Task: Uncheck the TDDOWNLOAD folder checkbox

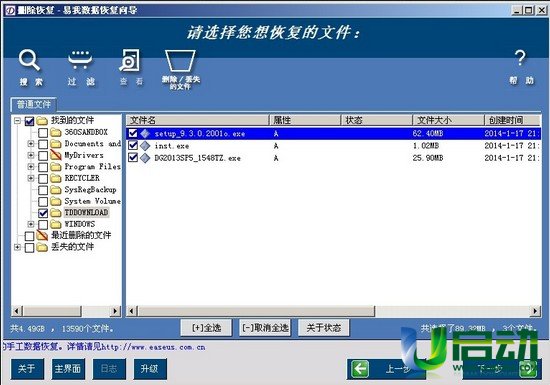Action: (x=43, y=213)
